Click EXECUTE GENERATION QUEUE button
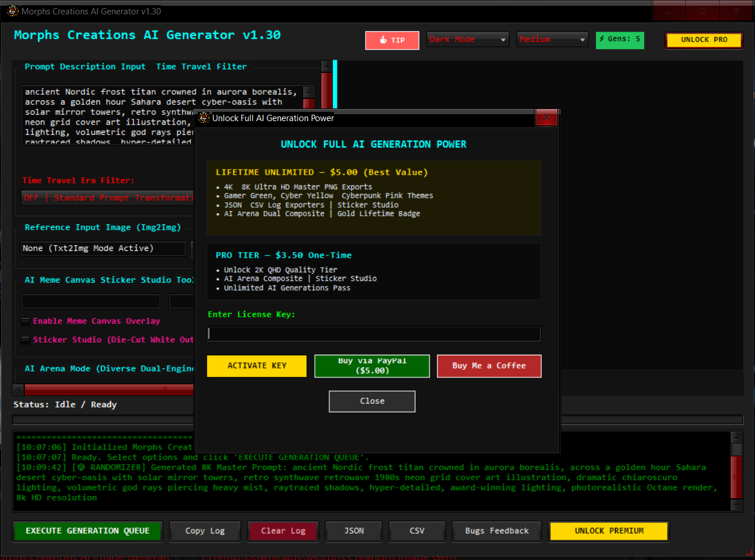The width and height of the screenshot is (755, 560). pos(88,531)
